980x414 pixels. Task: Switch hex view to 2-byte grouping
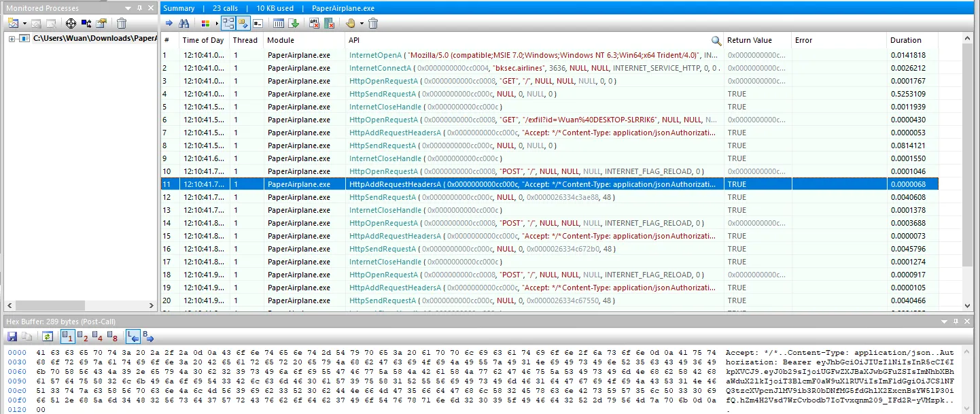[x=83, y=337]
